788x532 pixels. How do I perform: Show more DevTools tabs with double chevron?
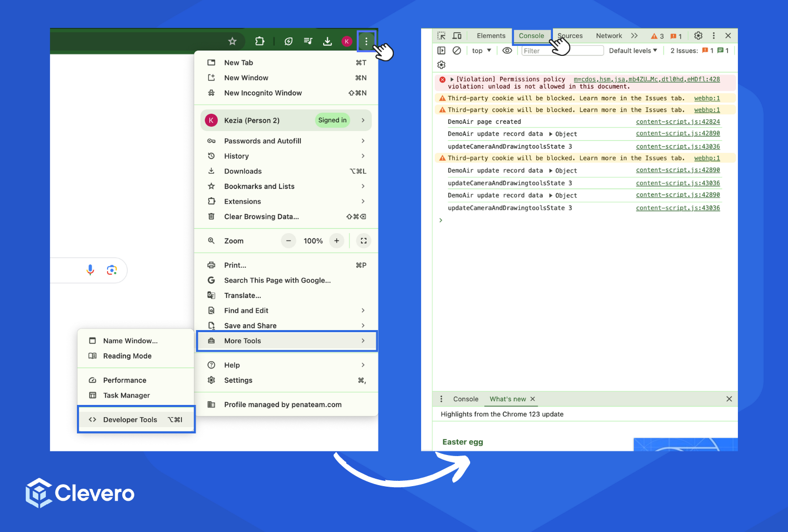[x=635, y=36]
